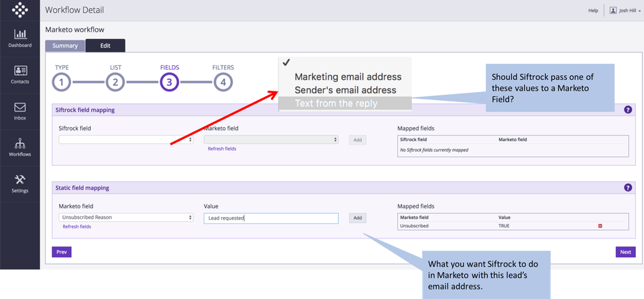
Task: Click the Siftrock logo icon
Action: click(x=19, y=10)
